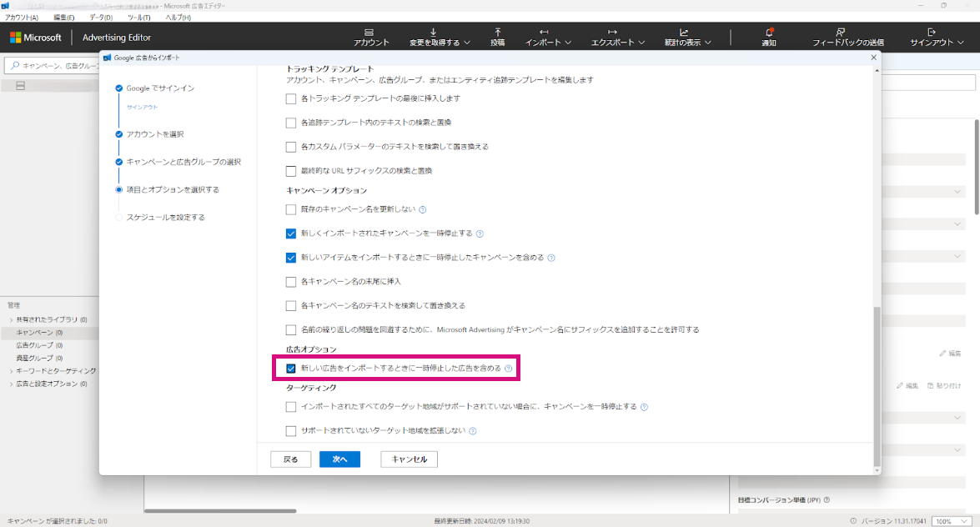Open the アカウント(A) menu
This screenshot has width=980, height=527.
coord(22,18)
